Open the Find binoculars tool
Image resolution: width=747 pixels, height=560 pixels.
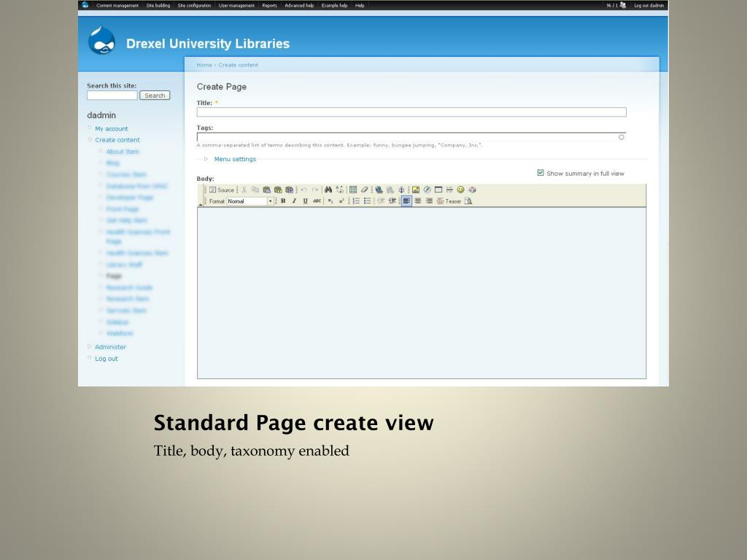328,190
